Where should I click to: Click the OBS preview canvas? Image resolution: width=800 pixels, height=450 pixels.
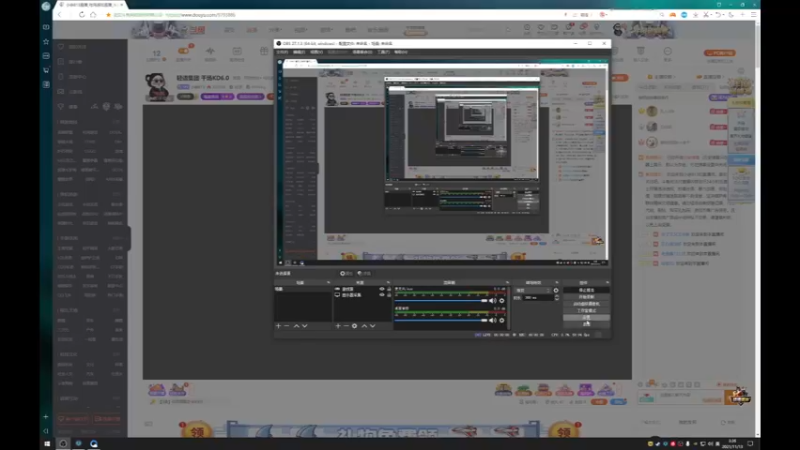click(x=442, y=162)
